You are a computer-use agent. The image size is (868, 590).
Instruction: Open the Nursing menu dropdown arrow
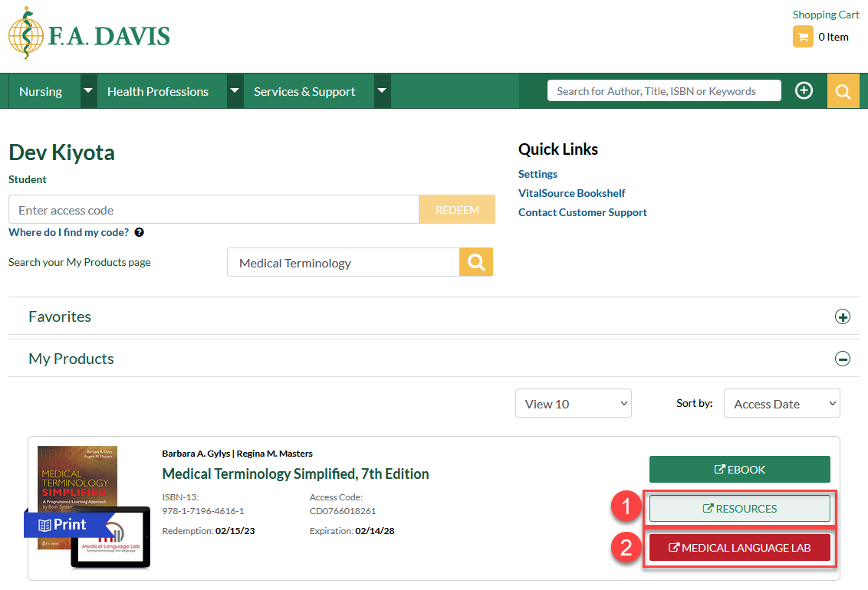pos(88,90)
